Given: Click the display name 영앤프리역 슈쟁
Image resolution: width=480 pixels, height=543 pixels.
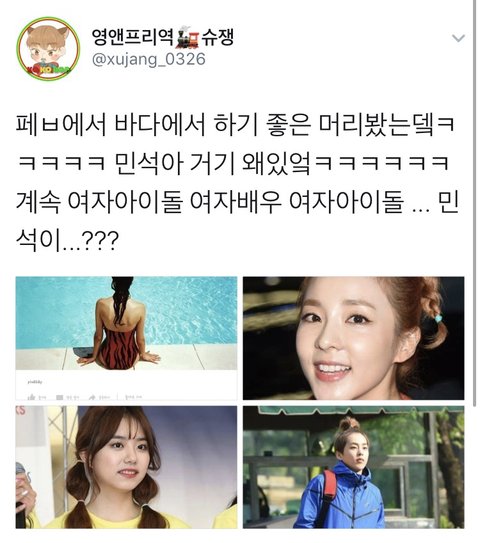Looking at the screenshot, I should pyautogui.click(x=163, y=37).
